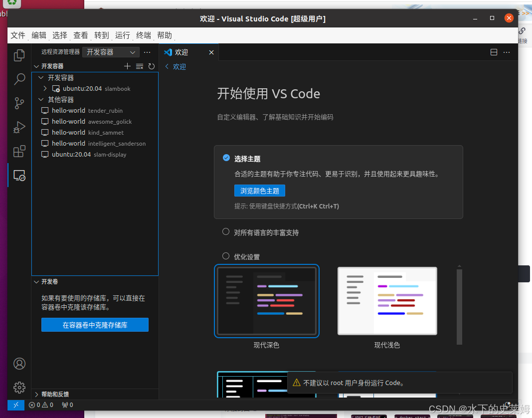Select the 优化设置 radio option
Viewport: 532px width, 418px height.
point(226,256)
